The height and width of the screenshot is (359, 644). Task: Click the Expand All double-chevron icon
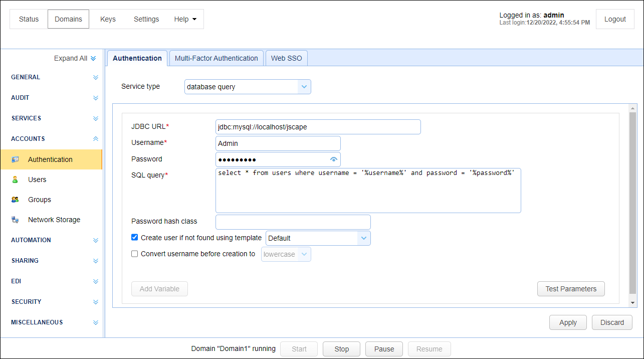point(93,59)
